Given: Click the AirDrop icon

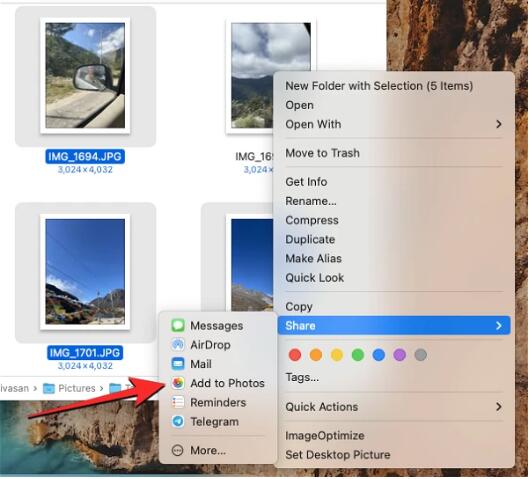Looking at the screenshot, I should tap(178, 345).
